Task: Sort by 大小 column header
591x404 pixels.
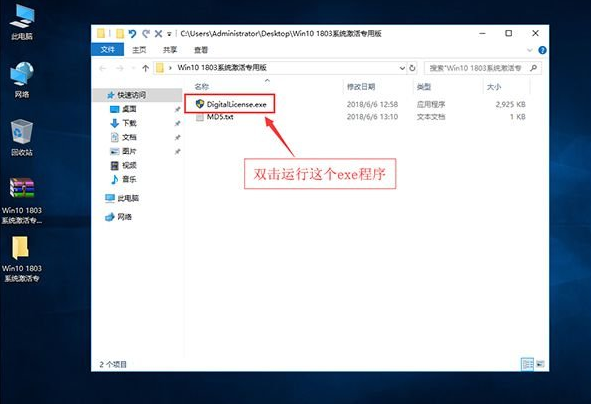Action: 494,87
